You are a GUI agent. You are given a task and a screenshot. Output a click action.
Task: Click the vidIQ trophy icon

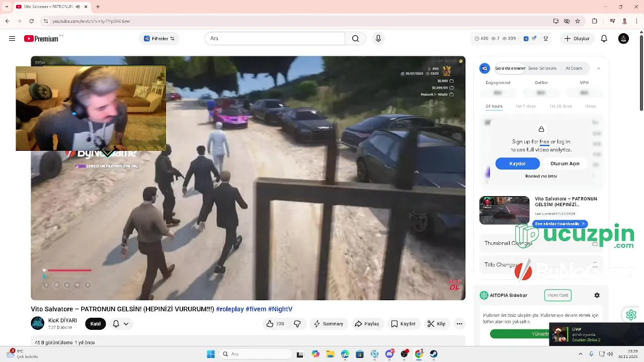point(546,39)
